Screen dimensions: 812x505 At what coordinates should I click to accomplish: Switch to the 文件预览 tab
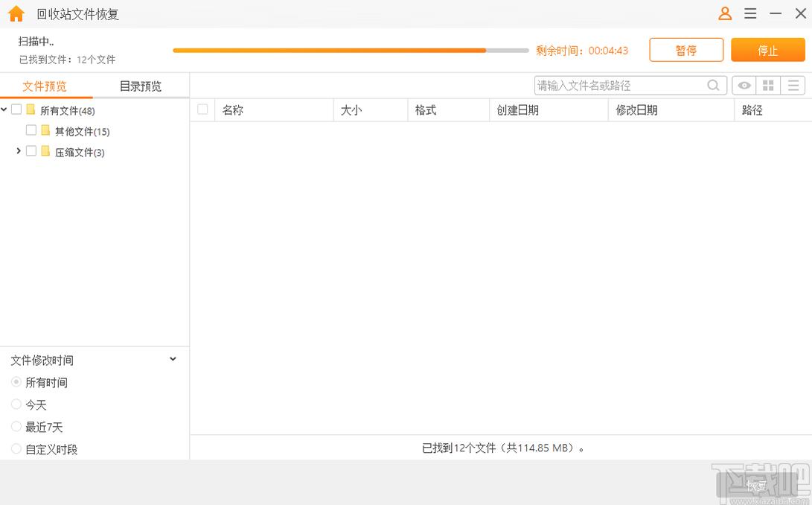tap(45, 86)
